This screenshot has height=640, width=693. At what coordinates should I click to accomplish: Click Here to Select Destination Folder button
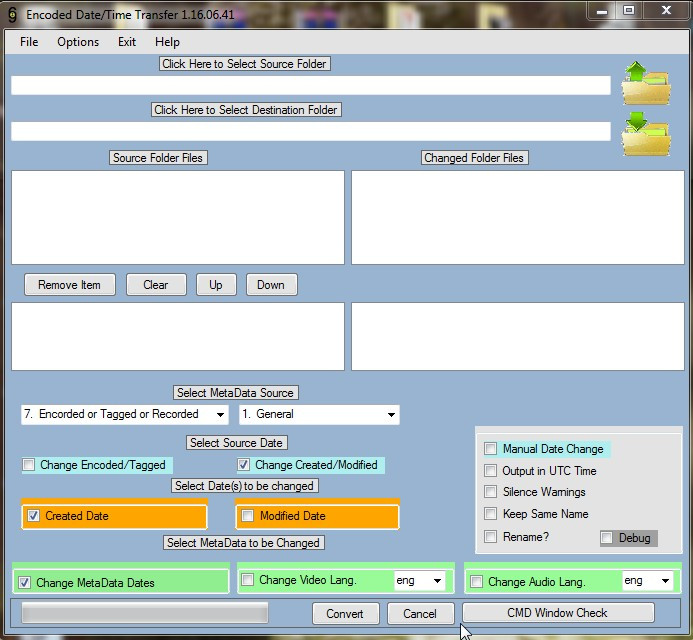point(246,110)
